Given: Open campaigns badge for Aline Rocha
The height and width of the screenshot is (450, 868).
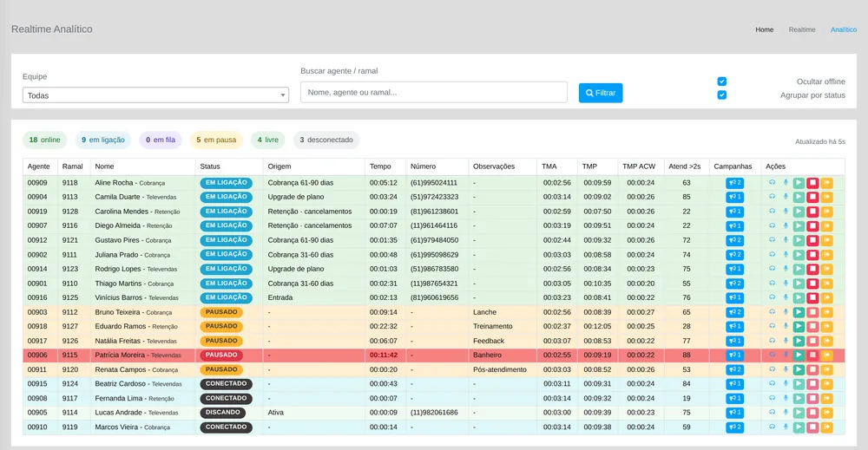Looking at the screenshot, I should point(734,182).
